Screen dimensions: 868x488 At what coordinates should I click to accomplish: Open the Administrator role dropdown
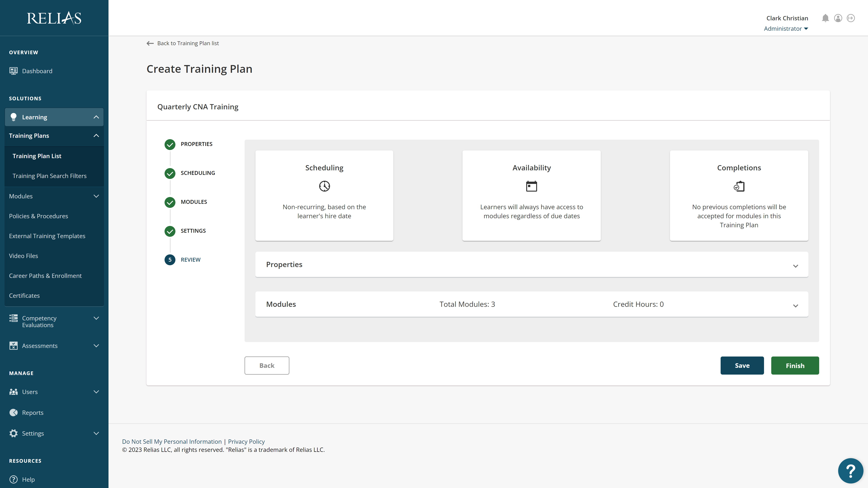point(786,29)
